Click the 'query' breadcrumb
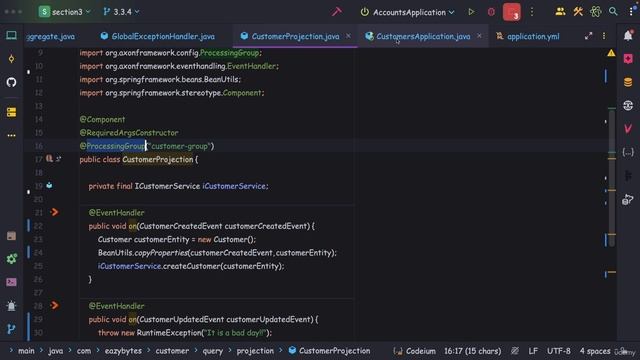Viewport: 640px width, 360px height. click(x=213, y=351)
